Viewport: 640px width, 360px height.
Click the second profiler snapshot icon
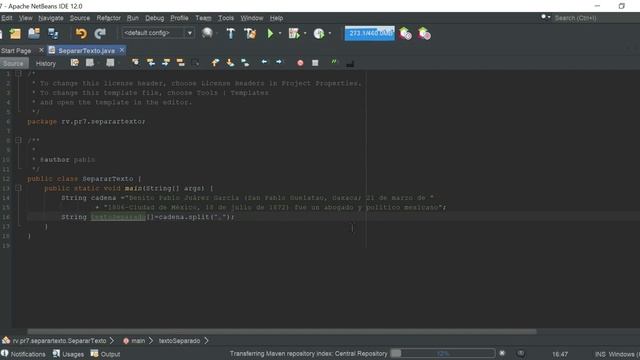[x=424, y=33]
